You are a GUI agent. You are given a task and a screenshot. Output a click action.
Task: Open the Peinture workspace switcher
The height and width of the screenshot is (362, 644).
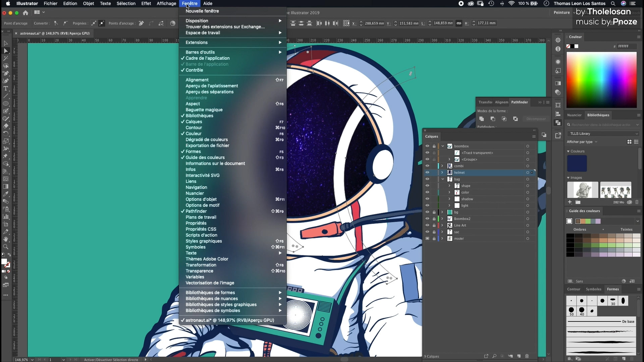(564, 13)
